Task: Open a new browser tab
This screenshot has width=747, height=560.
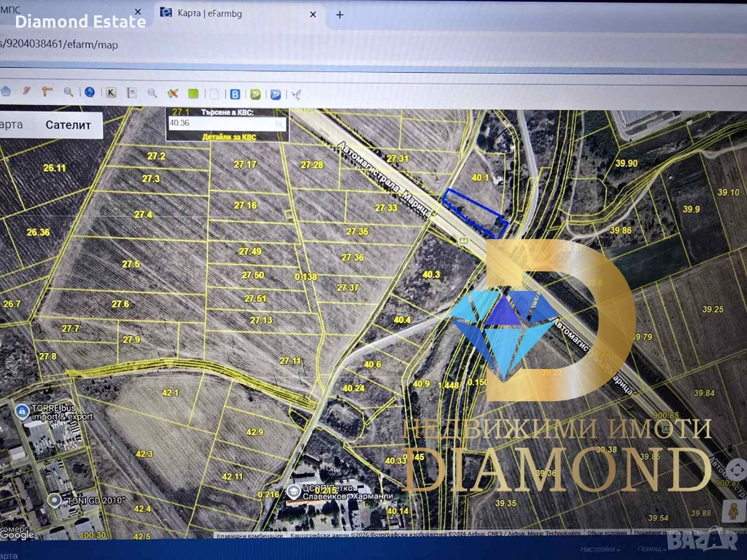Action: [339, 15]
